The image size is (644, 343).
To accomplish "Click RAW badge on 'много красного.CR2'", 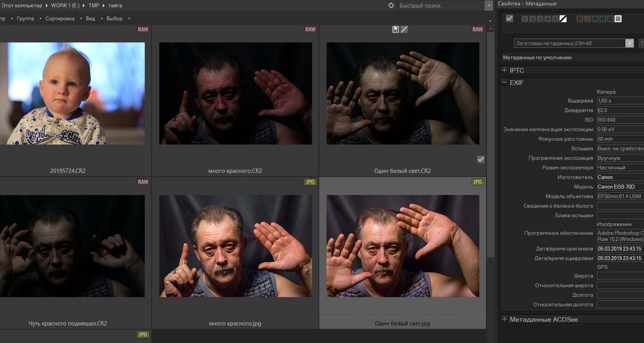I will click(x=310, y=29).
